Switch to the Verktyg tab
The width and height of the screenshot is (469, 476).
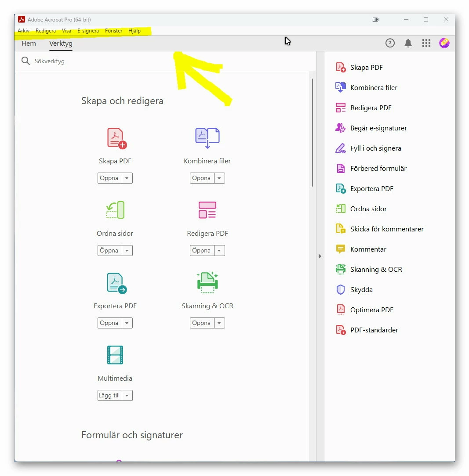point(61,43)
